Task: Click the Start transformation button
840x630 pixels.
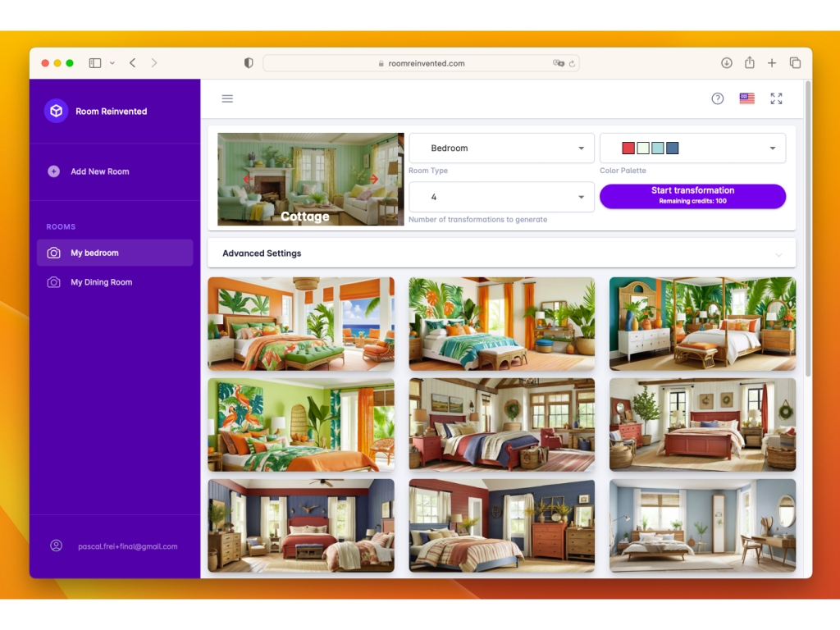Action: pos(692,196)
